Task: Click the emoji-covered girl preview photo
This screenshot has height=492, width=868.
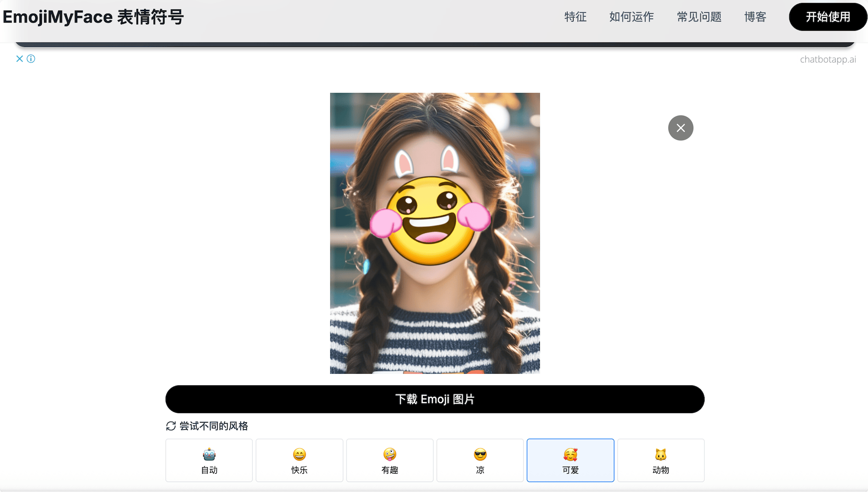Action: (434, 233)
